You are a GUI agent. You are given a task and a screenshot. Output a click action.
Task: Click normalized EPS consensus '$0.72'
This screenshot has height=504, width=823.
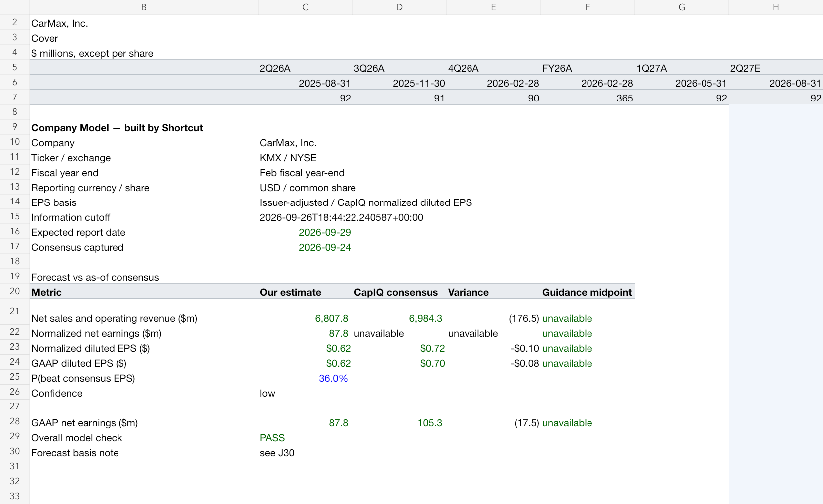pos(399,348)
